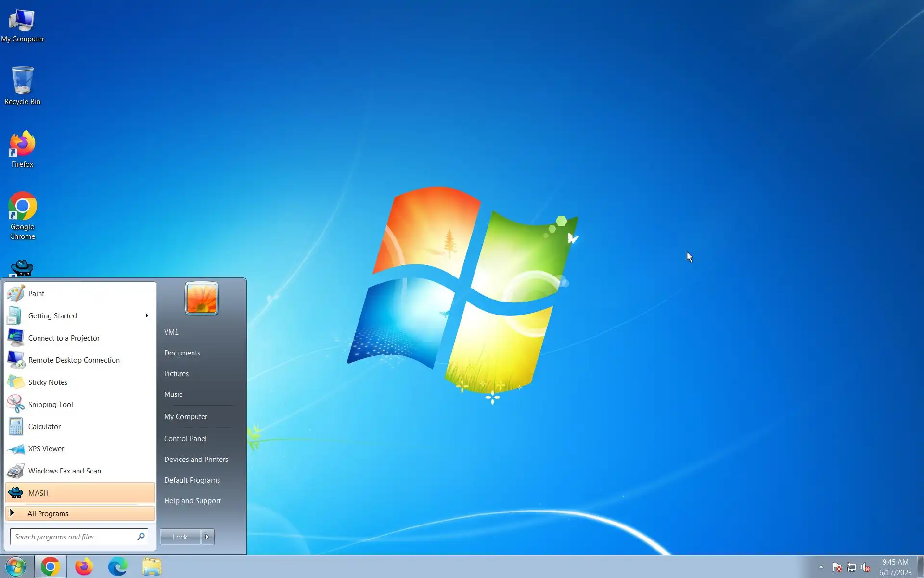Open the Help and Support link
924x578 pixels.
192,501
